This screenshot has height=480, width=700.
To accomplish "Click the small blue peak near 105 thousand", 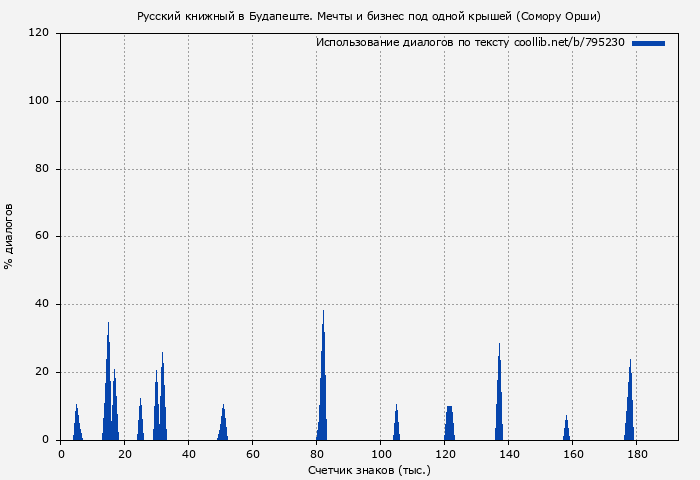I will click(397, 426).
